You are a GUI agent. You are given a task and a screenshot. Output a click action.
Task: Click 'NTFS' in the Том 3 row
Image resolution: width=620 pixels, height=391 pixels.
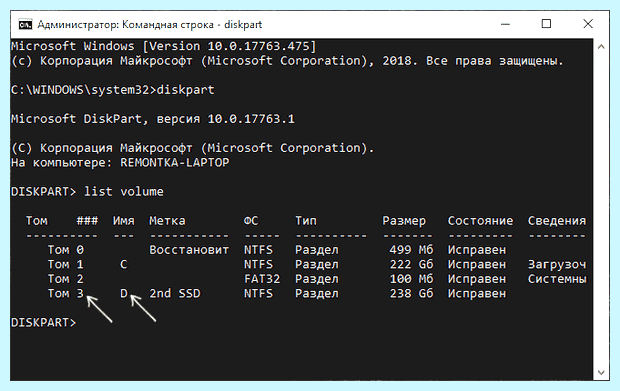pyautogui.click(x=258, y=294)
